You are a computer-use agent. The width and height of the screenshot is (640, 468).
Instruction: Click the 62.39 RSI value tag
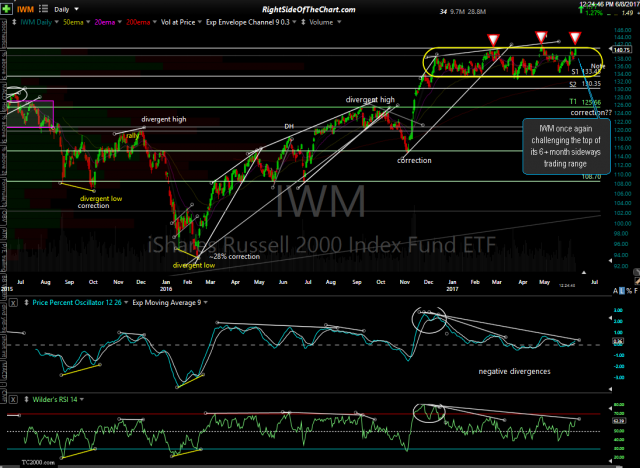pos(618,421)
